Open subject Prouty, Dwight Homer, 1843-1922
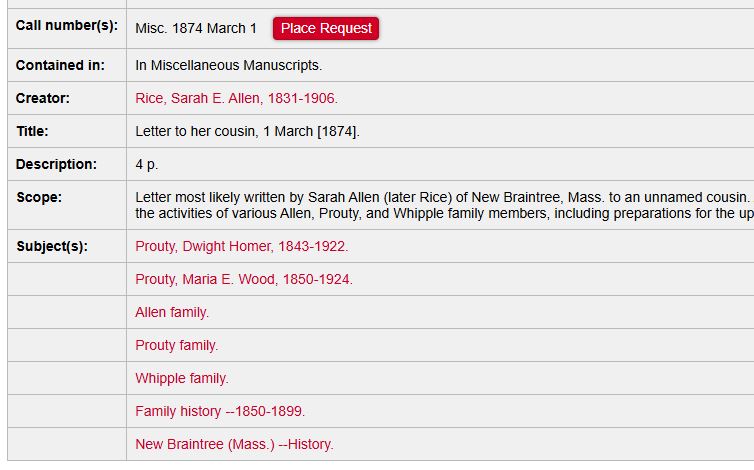 (241, 245)
